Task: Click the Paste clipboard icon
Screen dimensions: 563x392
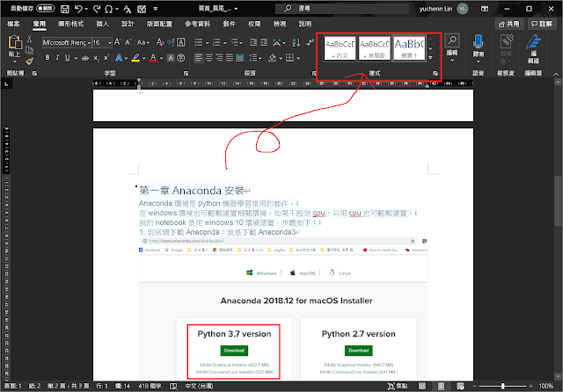Action: [x=14, y=42]
